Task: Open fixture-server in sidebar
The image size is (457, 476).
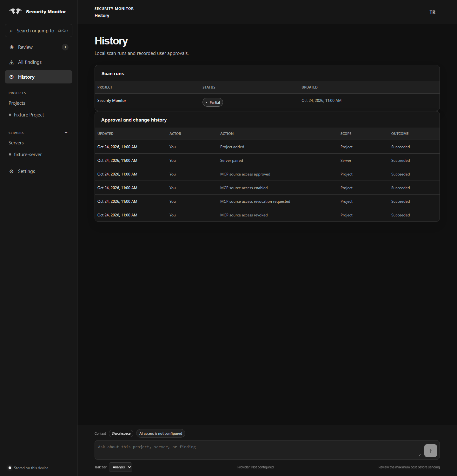Action: coord(28,155)
